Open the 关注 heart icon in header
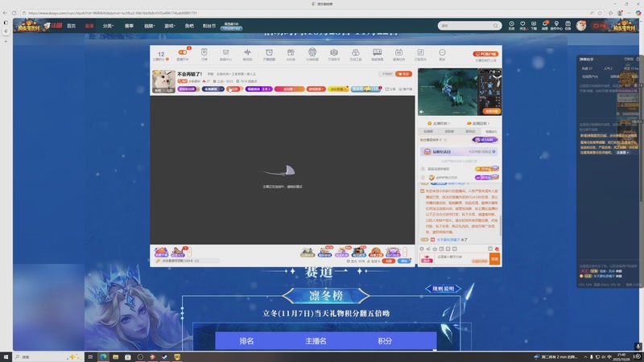644x362 pixels. [522, 26]
